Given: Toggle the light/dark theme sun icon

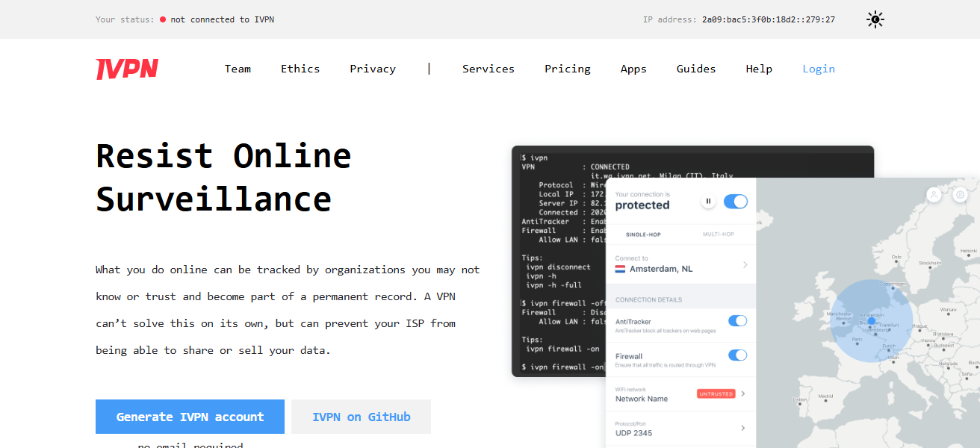Looking at the screenshot, I should 875,19.
